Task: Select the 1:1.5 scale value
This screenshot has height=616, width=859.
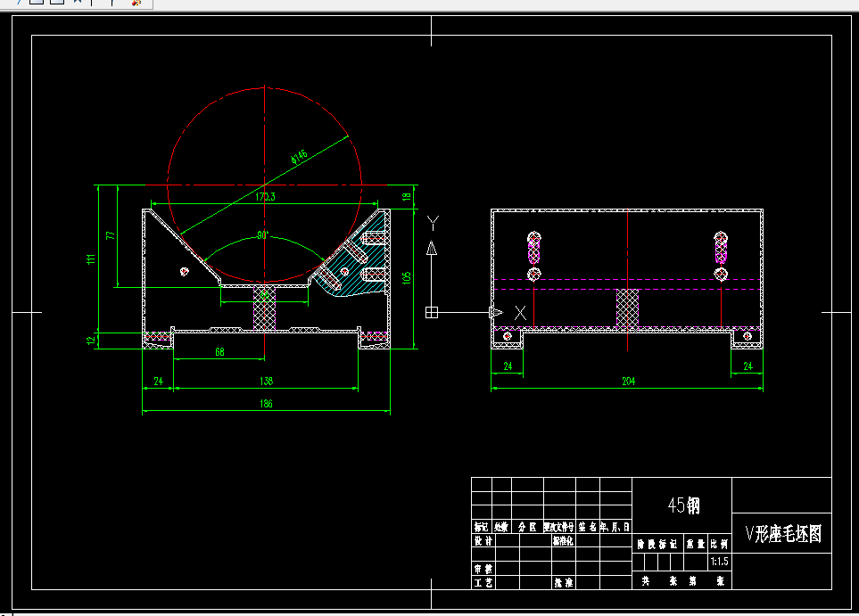Action: click(719, 562)
